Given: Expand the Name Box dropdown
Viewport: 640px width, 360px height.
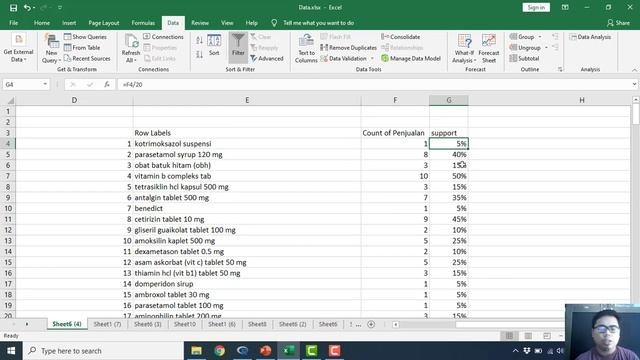Looking at the screenshot, I should pyautogui.click(x=45, y=84).
